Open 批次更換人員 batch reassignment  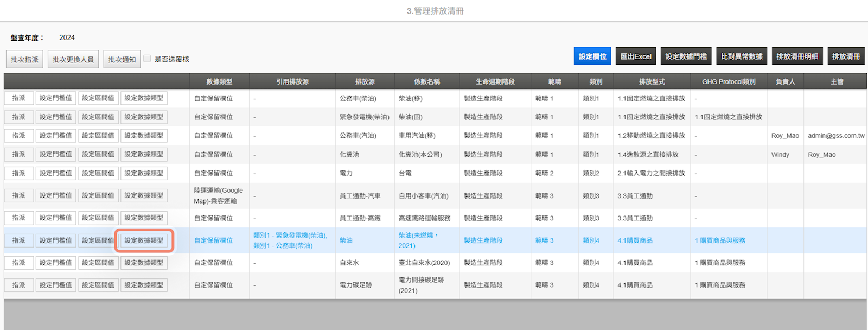(73, 59)
